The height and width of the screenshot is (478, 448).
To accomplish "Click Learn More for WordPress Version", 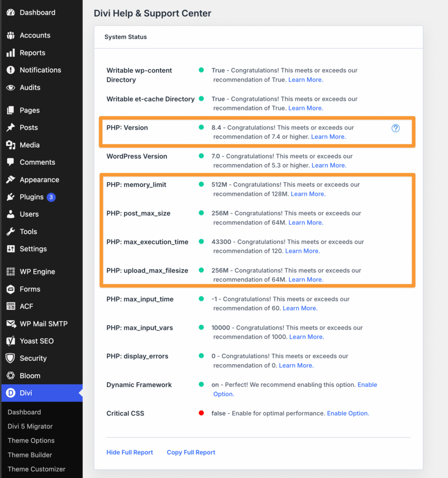I will pos(329,166).
